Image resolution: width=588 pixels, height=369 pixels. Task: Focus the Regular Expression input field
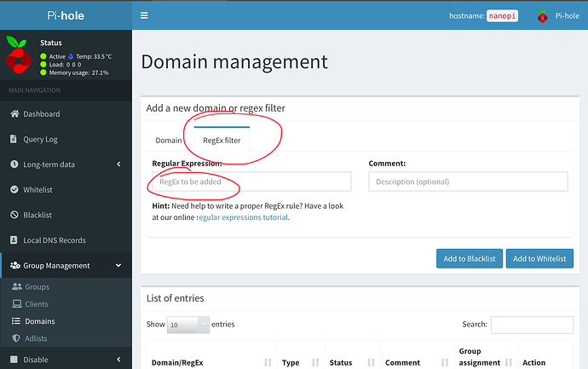(251, 182)
